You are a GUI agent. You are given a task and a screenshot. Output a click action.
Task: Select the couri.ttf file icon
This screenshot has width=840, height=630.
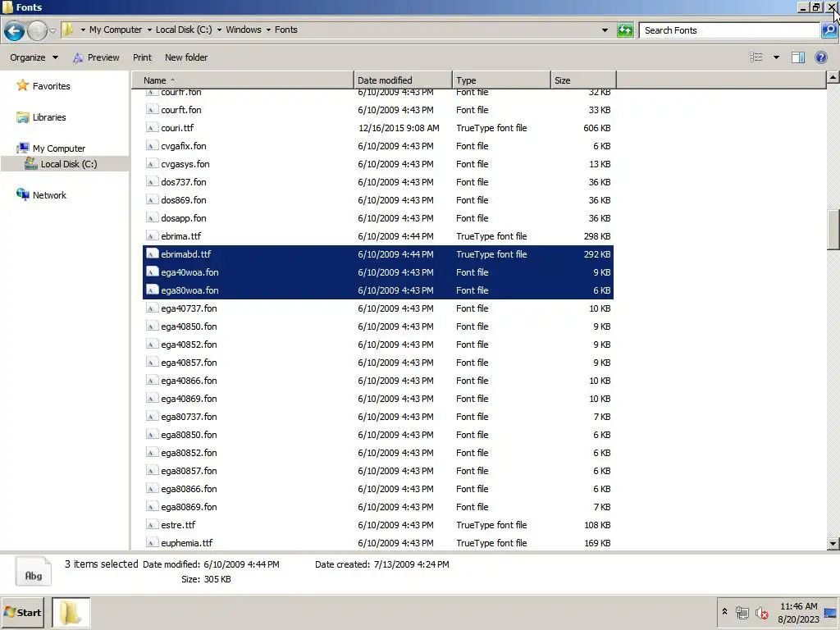[152, 127]
